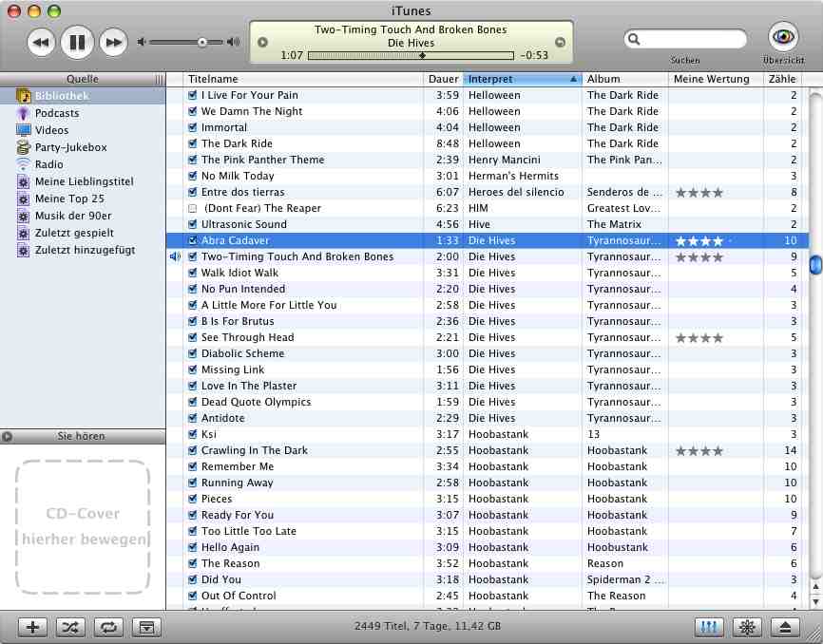Click the star rating for See Through Head

click(699, 338)
